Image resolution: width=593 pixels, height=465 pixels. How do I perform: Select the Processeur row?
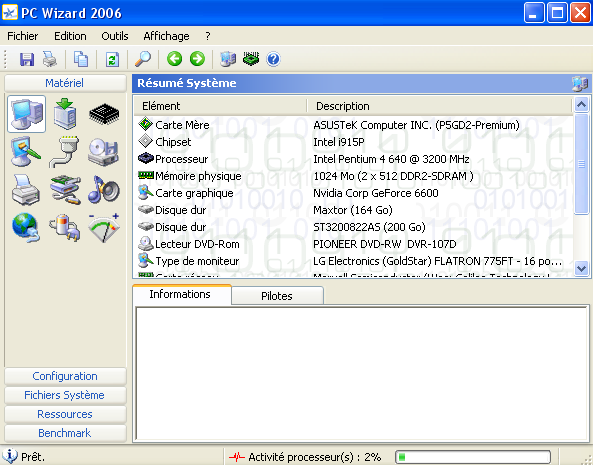click(353, 159)
